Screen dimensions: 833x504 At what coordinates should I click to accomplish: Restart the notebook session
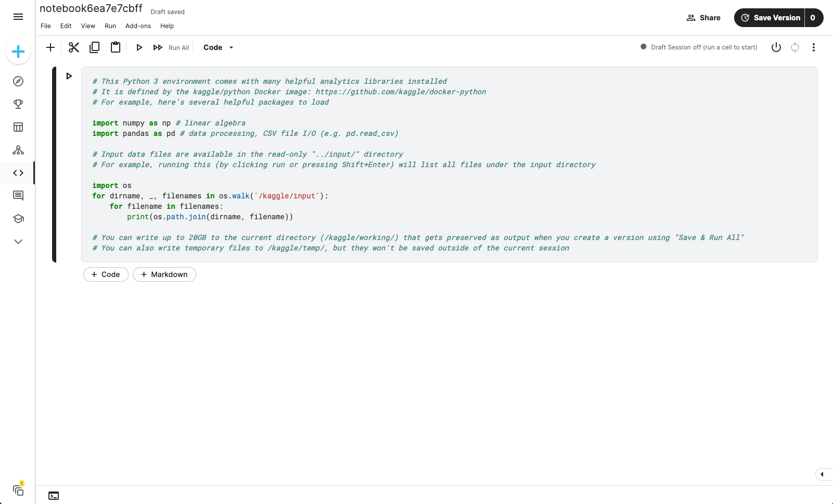tap(794, 47)
